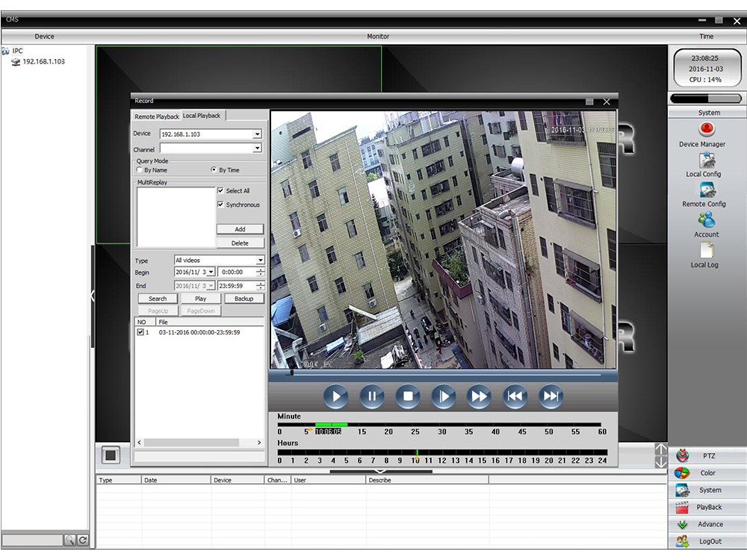
Task: Stop the recorded video playback
Action: [x=407, y=396]
